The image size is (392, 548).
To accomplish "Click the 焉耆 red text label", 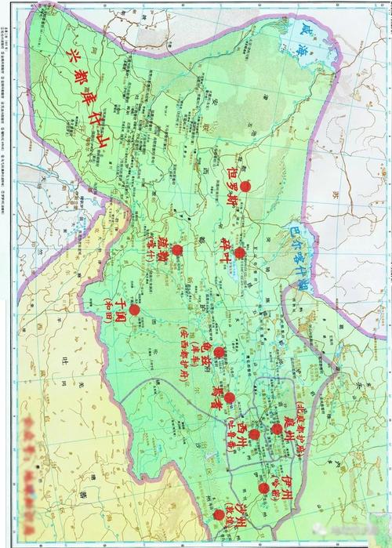I will coord(216,397).
